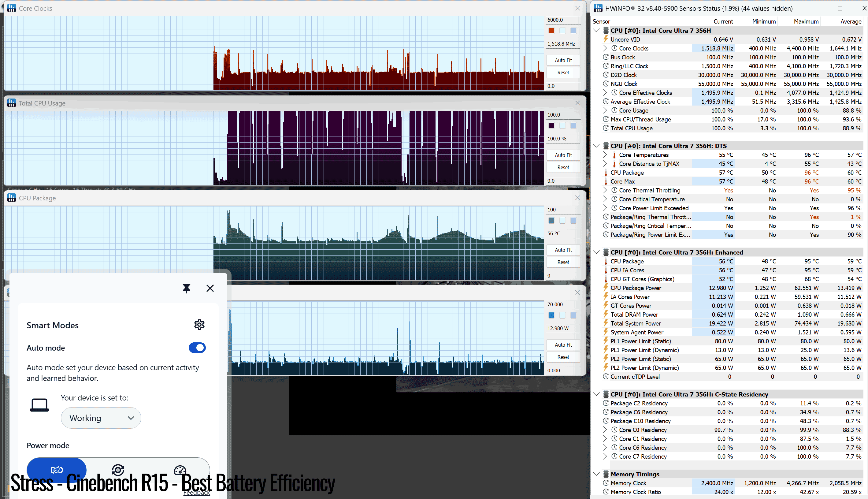Open the Working device mode dropdown

tap(101, 418)
